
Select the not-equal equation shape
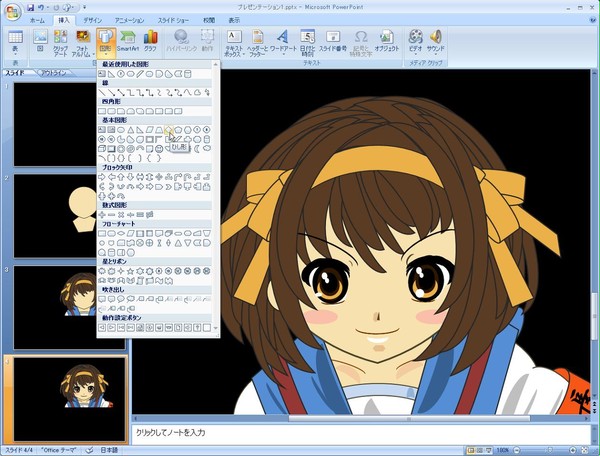(150, 215)
